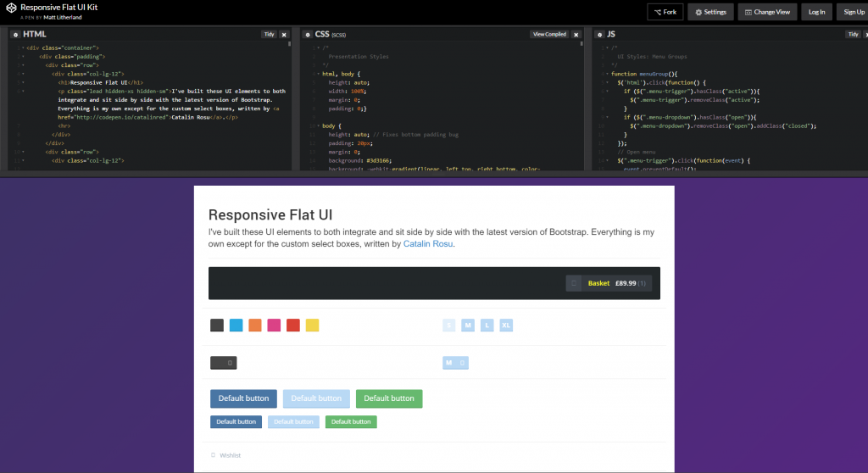Click View Compiled in CSS panel

coord(549,35)
